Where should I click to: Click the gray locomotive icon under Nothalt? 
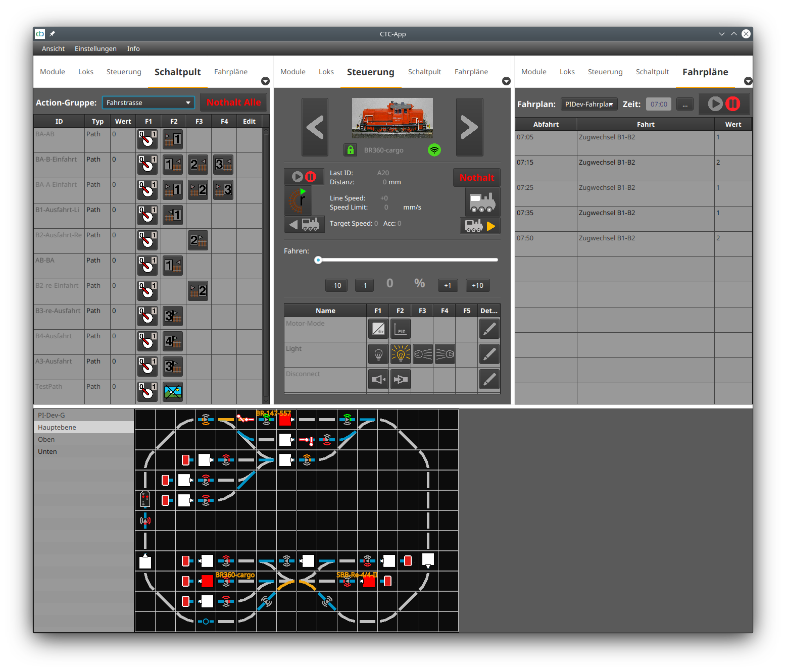[482, 202]
